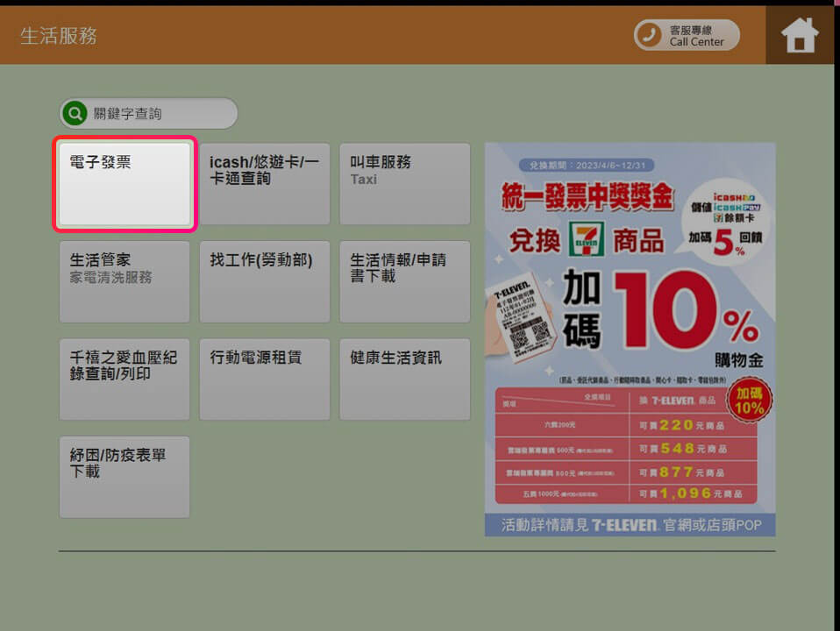Tap the green magnifier search icon
The width and height of the screenshot is (840, 631).
click(75, 114)
